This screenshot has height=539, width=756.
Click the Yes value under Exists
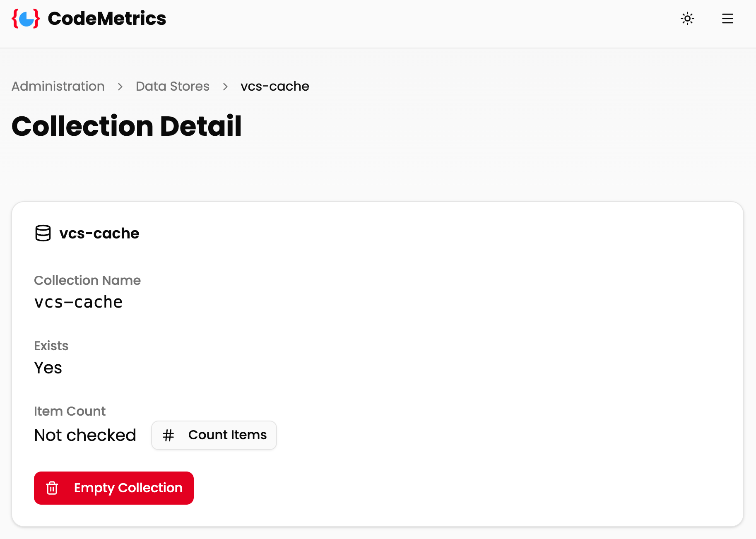(x=48, y=368)
